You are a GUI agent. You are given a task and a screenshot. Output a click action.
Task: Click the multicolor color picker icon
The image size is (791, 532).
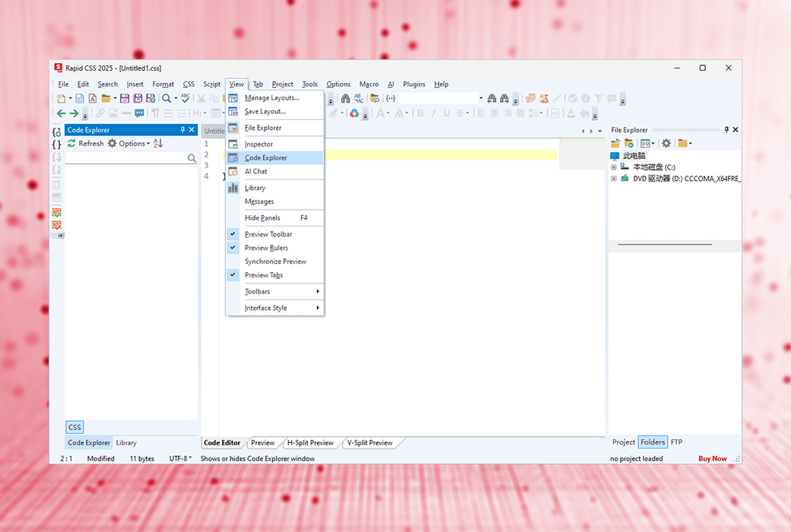[354, 113]
